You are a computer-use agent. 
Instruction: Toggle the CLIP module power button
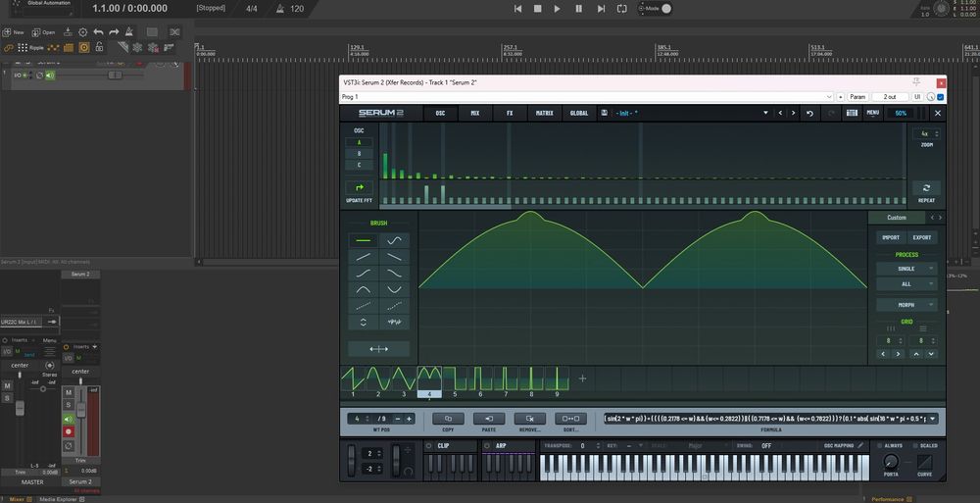tap(429, 445)
